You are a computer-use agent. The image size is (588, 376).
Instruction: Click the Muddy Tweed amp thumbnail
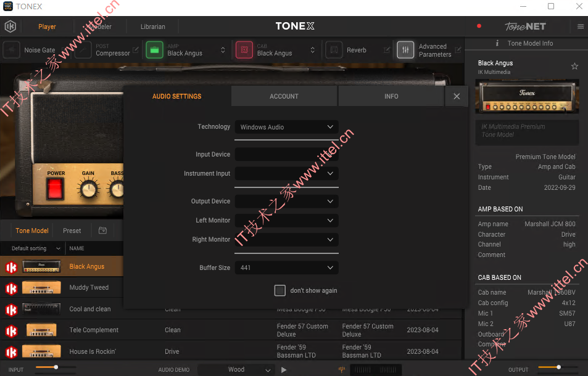click(x=41, y=288)
